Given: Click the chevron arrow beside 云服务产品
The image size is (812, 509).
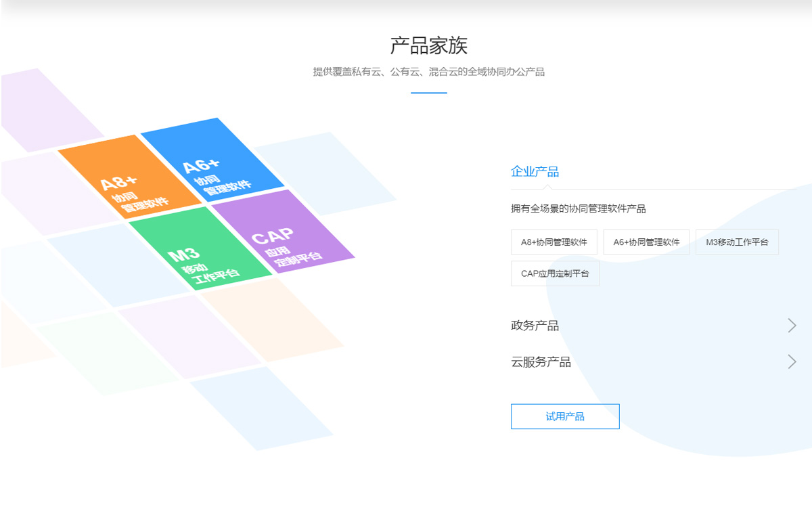Looking at the screenshot, I should pos(792,362).
